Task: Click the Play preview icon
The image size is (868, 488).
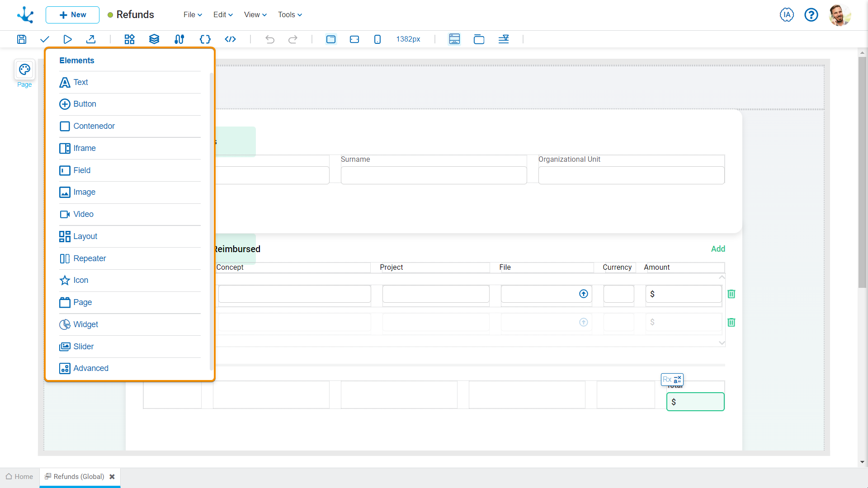Action: [x=67, y=39]
